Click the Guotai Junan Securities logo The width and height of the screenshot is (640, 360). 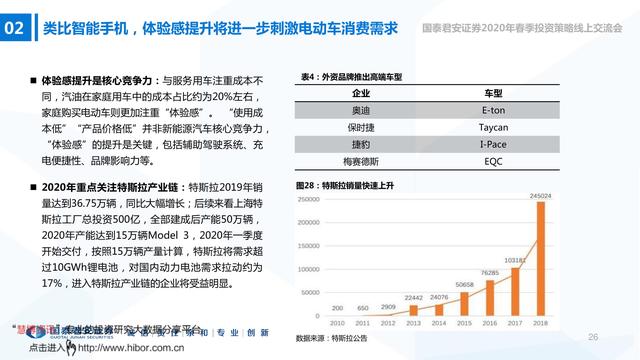point(69,332)
